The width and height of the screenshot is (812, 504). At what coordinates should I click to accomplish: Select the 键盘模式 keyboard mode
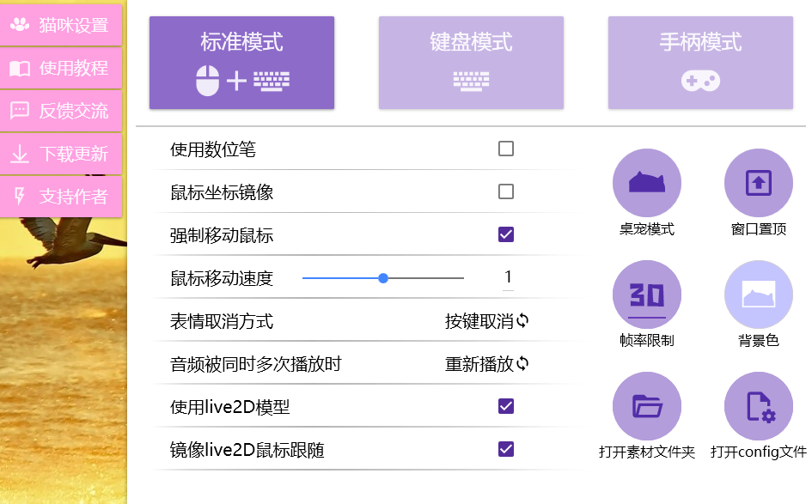(471, 63)
